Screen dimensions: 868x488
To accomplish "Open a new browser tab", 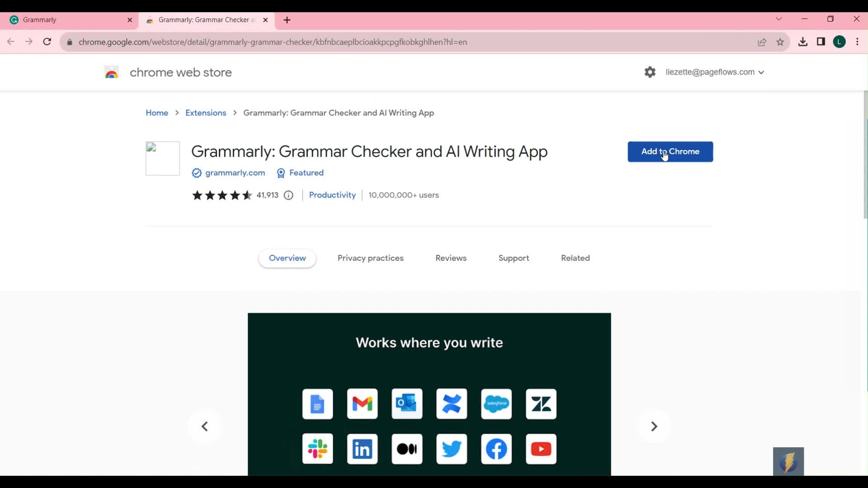I will tap(287, 20).
